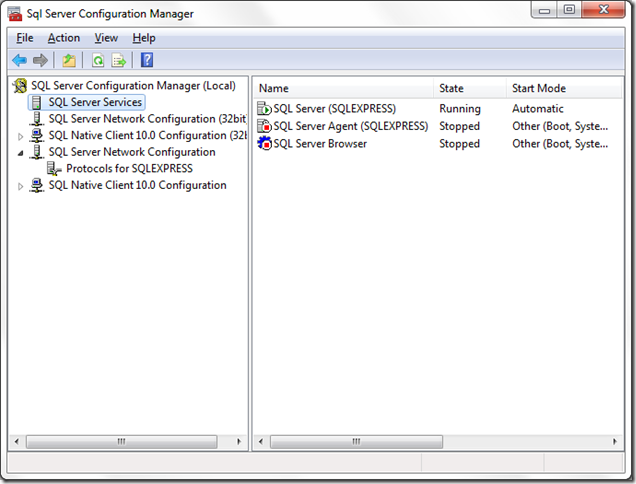Image resolution: width=636 pixels, height=484 pixels.
Task: Click left pane scrollbar left arrow
Action: click(x=17, y=441)
